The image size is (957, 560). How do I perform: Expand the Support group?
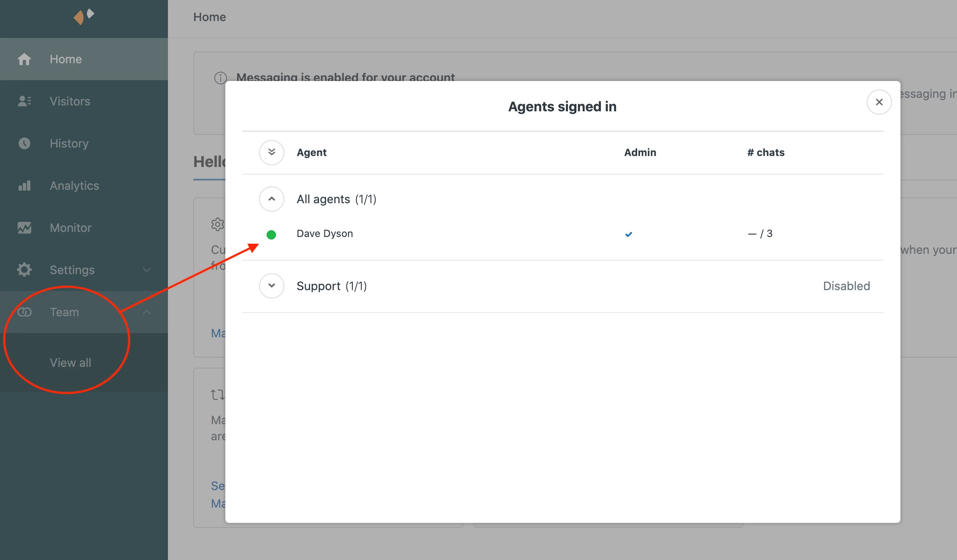click(x=271, y=286)
